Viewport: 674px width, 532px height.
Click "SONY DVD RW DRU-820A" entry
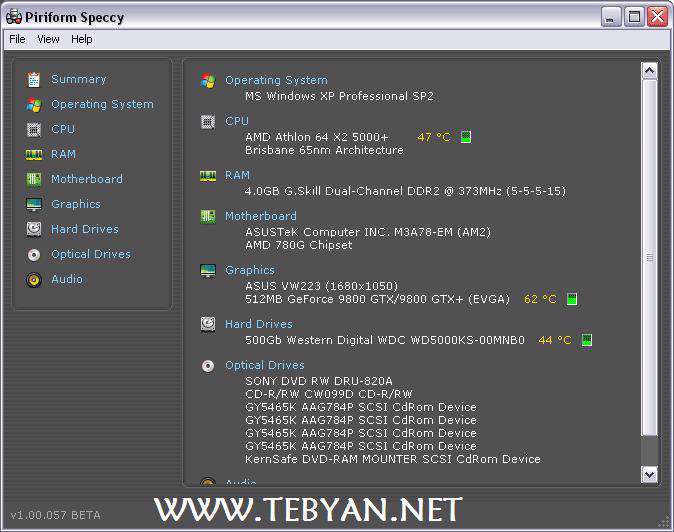[319, 381]
